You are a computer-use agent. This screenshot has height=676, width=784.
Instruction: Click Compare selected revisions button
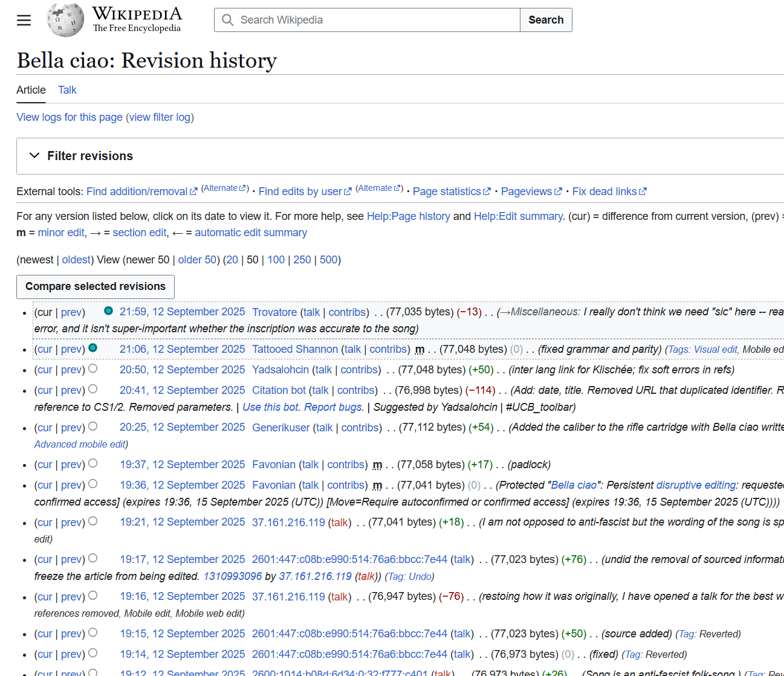pos(96,287)
